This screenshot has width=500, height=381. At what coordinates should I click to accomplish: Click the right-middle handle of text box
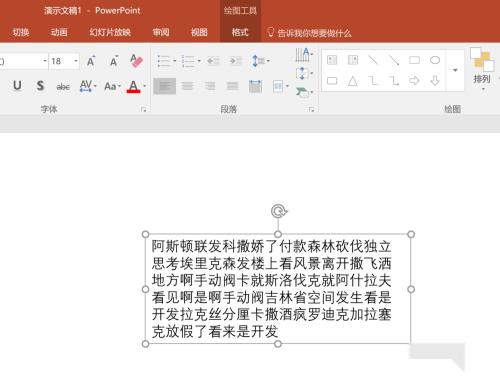click(x=411, y=289)
